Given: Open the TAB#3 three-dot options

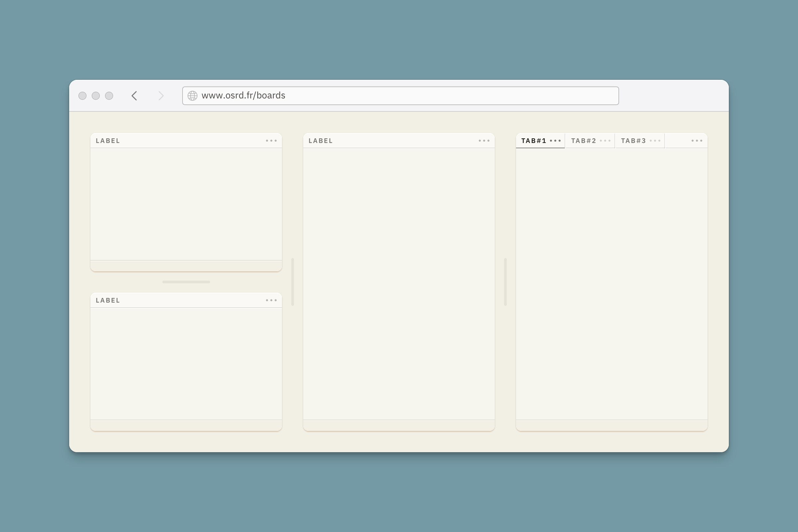Looking at the screenshot, I should pos(655,141).
